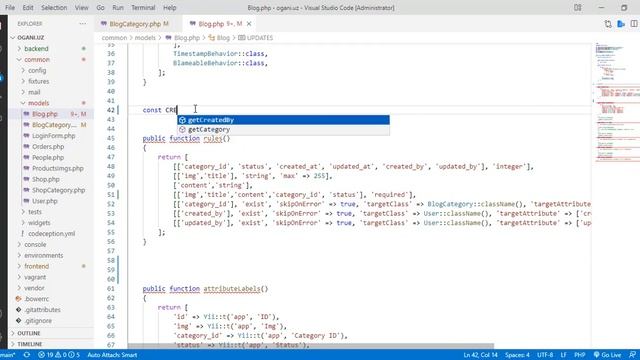The height and width of the screenshot is (360, 640).
Task: Change language mode PHP
Action: click(580, 355)
